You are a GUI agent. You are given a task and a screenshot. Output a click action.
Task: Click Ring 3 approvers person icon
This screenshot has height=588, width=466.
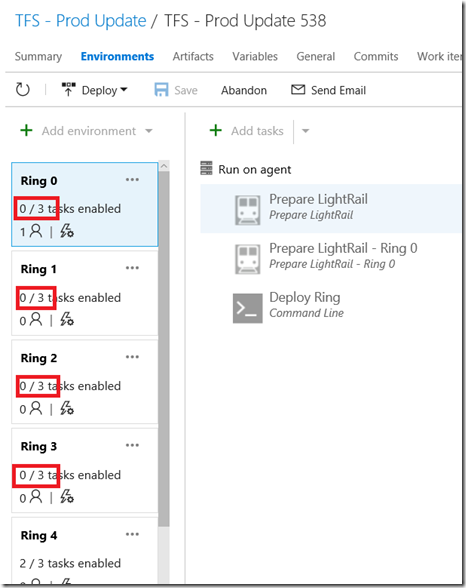tap(36, 496)
